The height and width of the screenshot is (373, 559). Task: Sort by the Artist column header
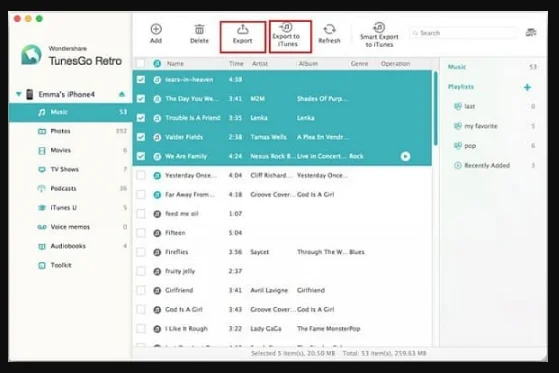pos(260,64)
